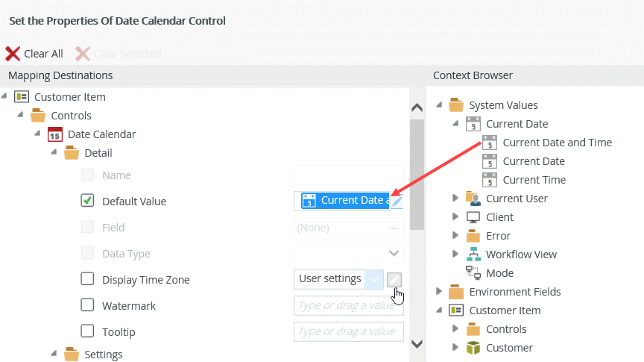Click the Current Date and Time icon
The image size is (644, 362).
[x=490, y=143]
